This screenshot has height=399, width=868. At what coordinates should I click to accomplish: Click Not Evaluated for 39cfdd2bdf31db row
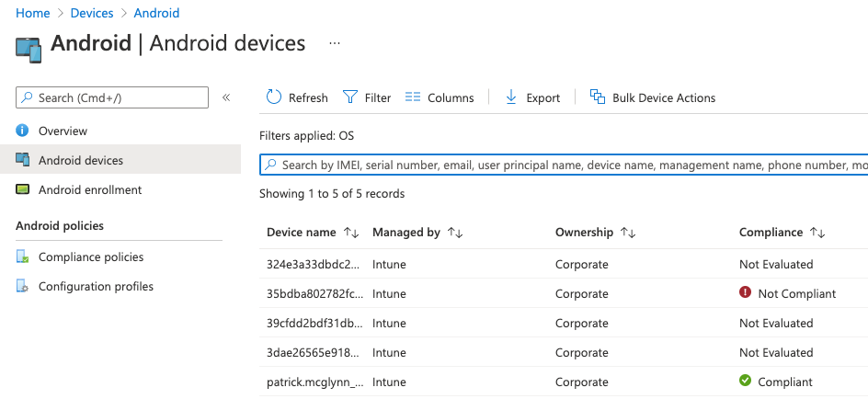[x=776, y=324]
